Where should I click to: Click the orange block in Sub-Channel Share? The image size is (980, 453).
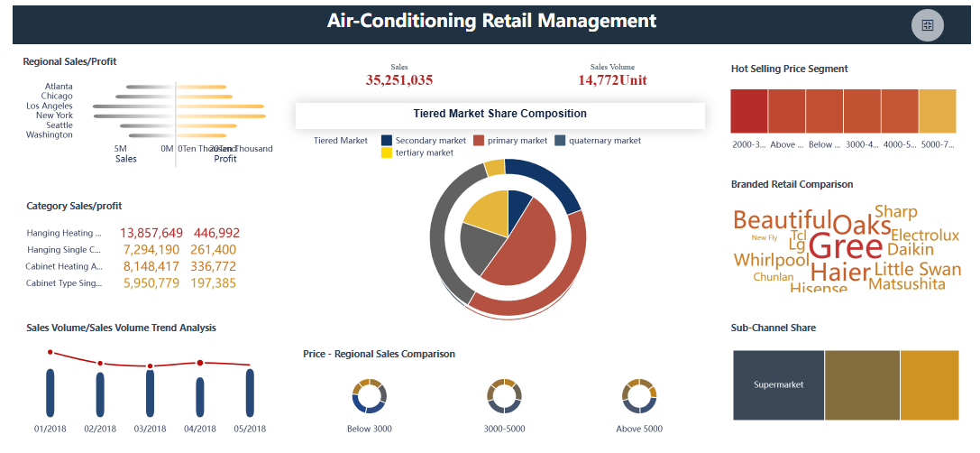tap(930, 385)
